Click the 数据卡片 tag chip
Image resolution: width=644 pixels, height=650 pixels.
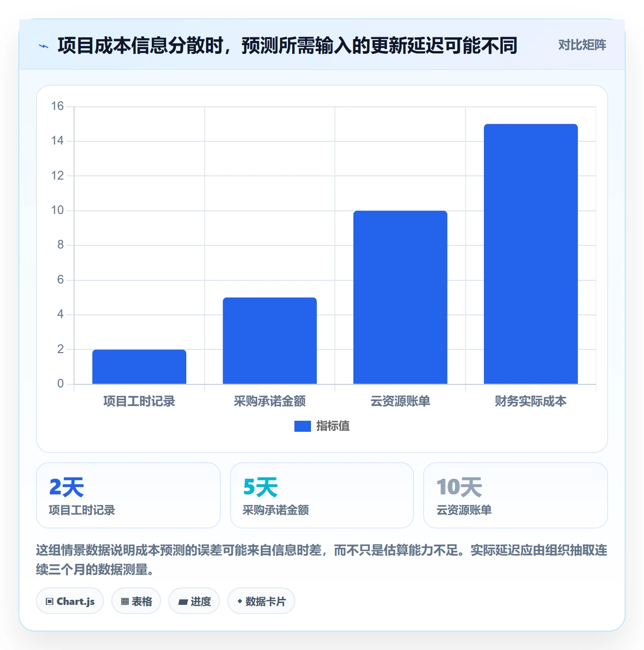pyautogui.click(x=261, y=601)
